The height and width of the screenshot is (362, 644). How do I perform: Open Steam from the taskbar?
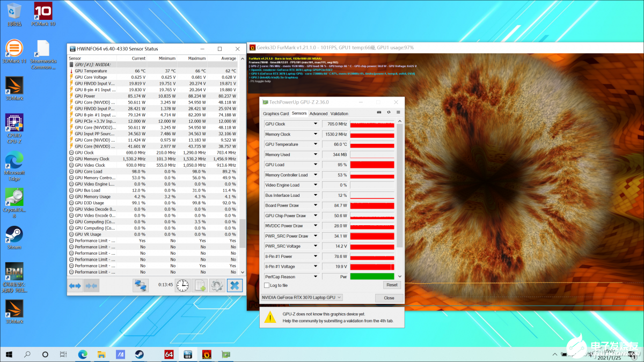point(139,354)
